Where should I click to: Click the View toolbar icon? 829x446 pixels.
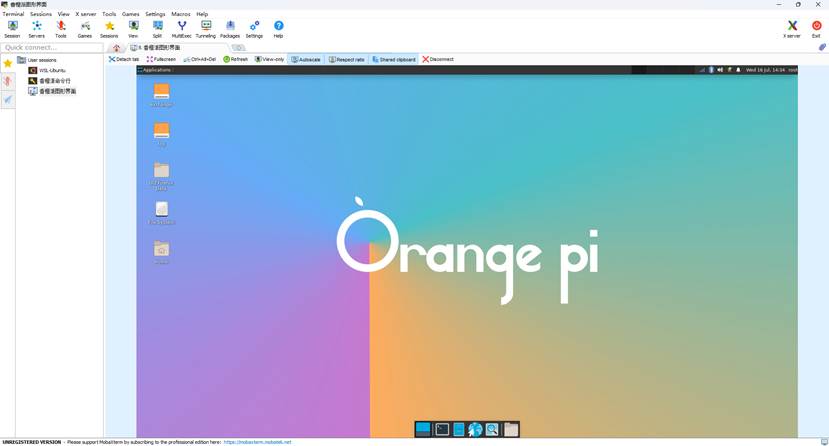(x=133, y=29)
